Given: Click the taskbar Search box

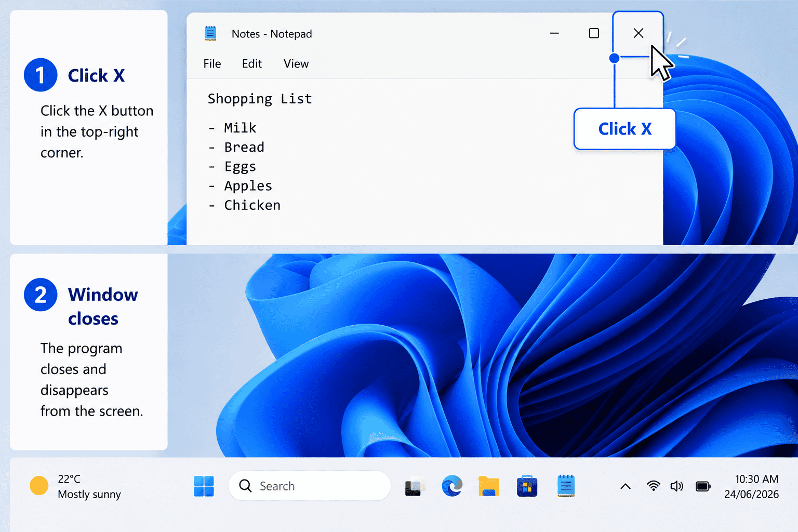Looking at the screenshot, I should [x=309, y=486].
